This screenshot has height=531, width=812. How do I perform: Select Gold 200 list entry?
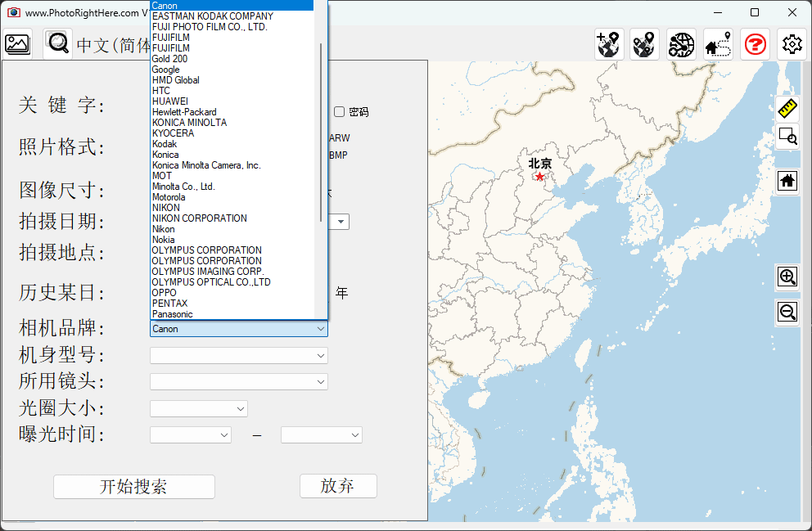point(232,59)
